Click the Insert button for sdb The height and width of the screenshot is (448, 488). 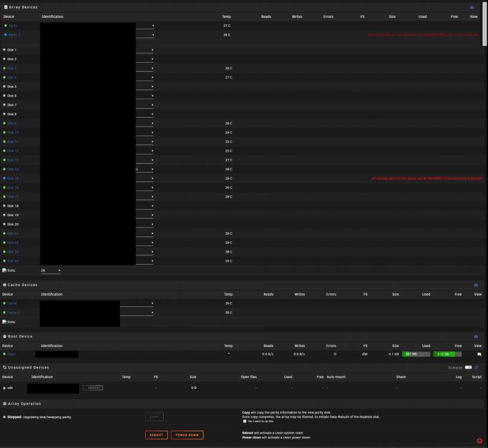tap(93, 388)
